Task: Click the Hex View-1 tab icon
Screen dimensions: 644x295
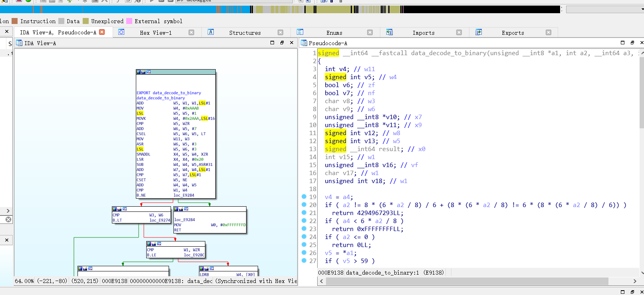Action: click(x=121, y=32)
